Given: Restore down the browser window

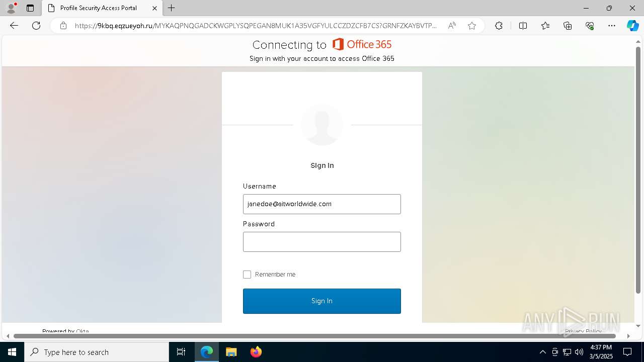Looking at the screenshot, I should [609, 8].
